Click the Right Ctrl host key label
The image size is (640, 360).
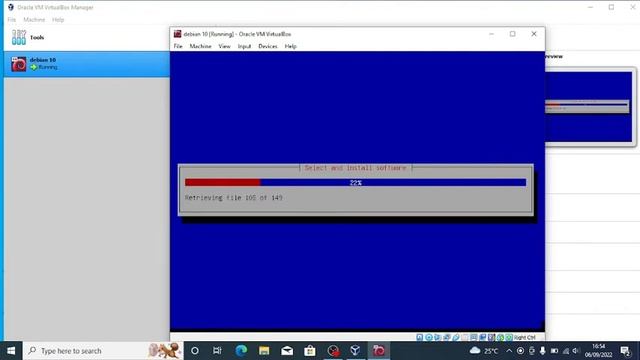(x=524, y=338)
